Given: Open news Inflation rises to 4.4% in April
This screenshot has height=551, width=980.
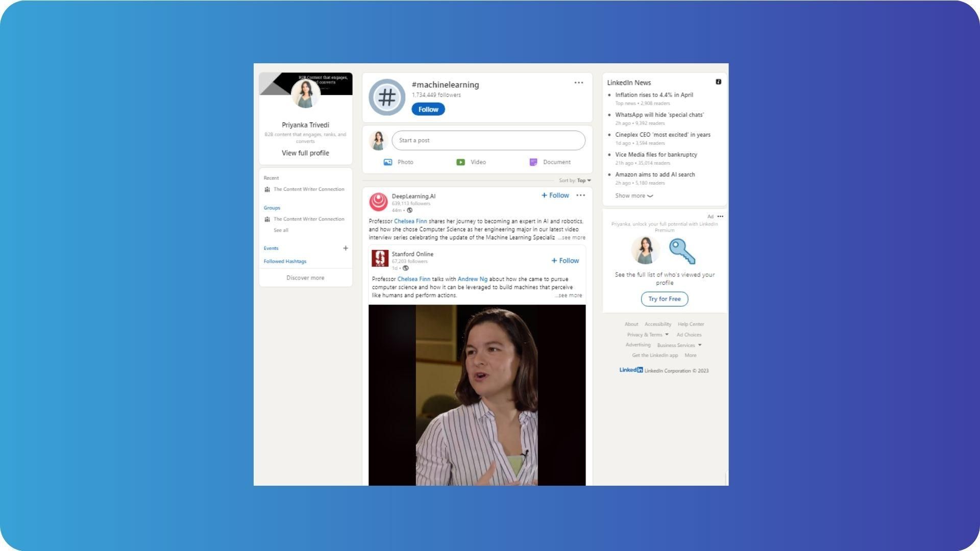Looking at the screenshot, I should [654, 95].
